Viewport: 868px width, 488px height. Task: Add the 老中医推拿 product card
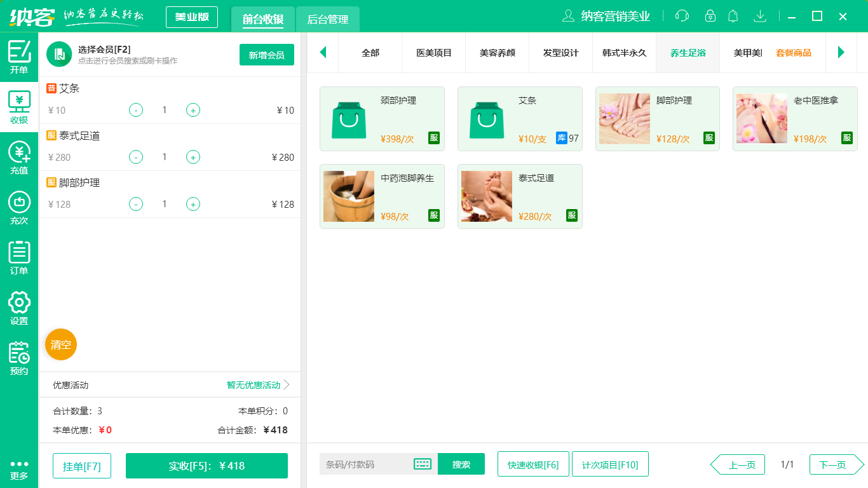[x=795, y=119]
